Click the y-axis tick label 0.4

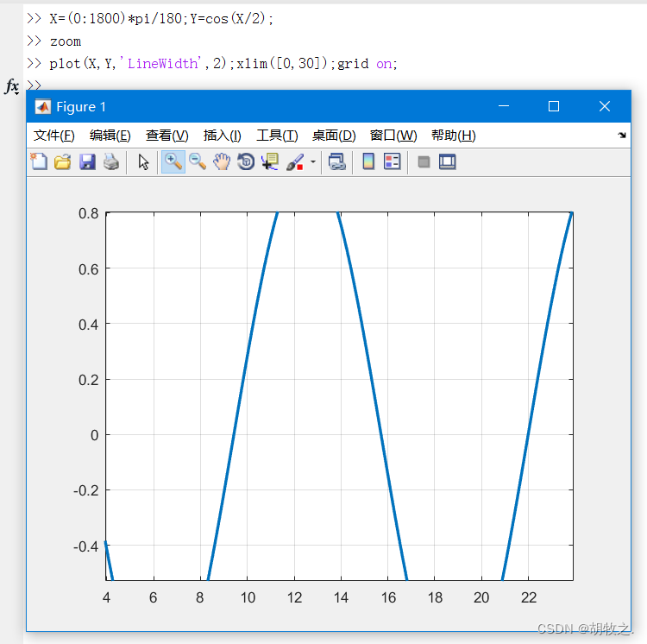[88, 325]
